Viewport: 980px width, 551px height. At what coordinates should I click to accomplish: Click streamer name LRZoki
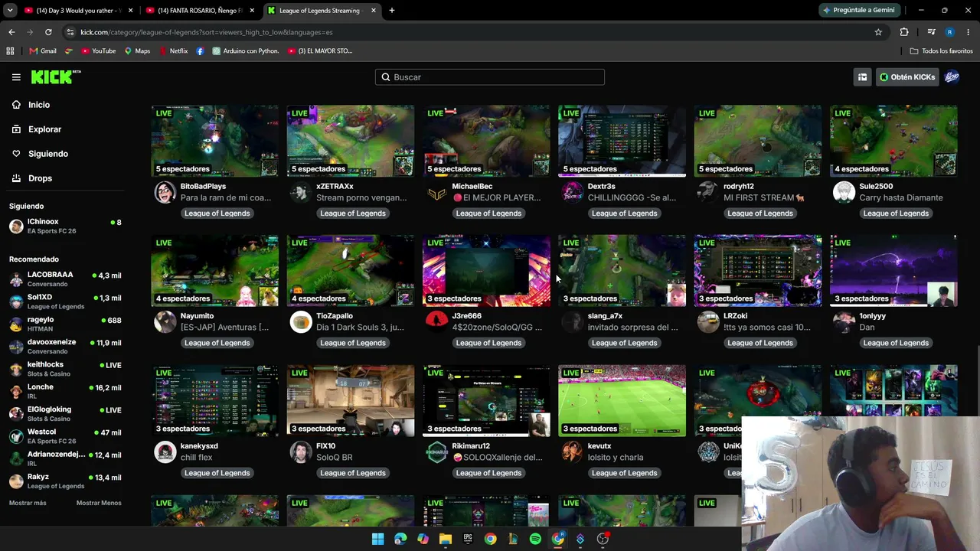[x=736, y=316]
